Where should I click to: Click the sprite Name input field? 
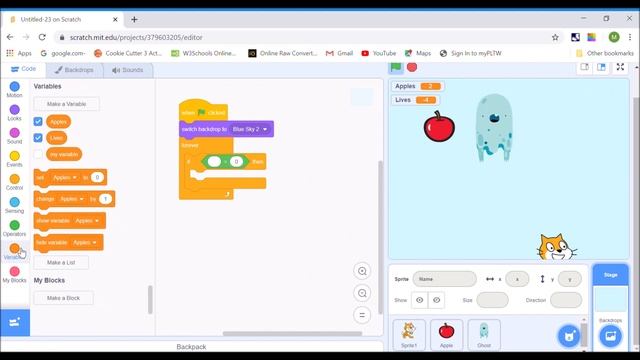444,279
